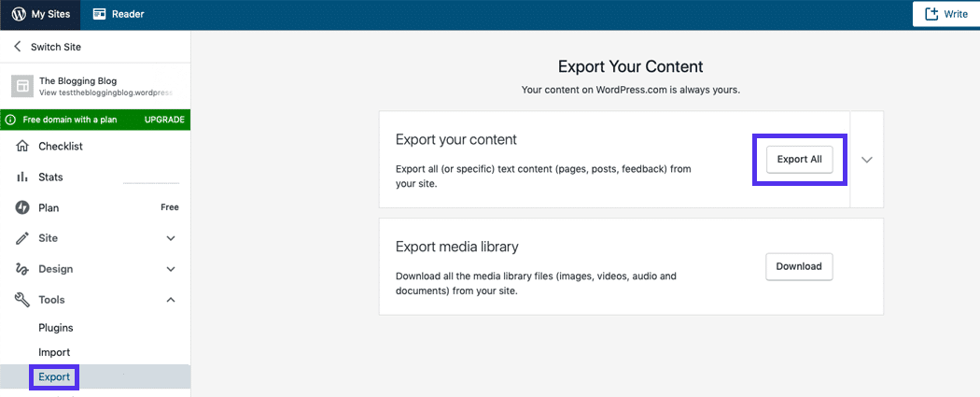This screenshot has width=980, height=397.
Task: Open Export in sidebar menu
Action: click(54, 377)
